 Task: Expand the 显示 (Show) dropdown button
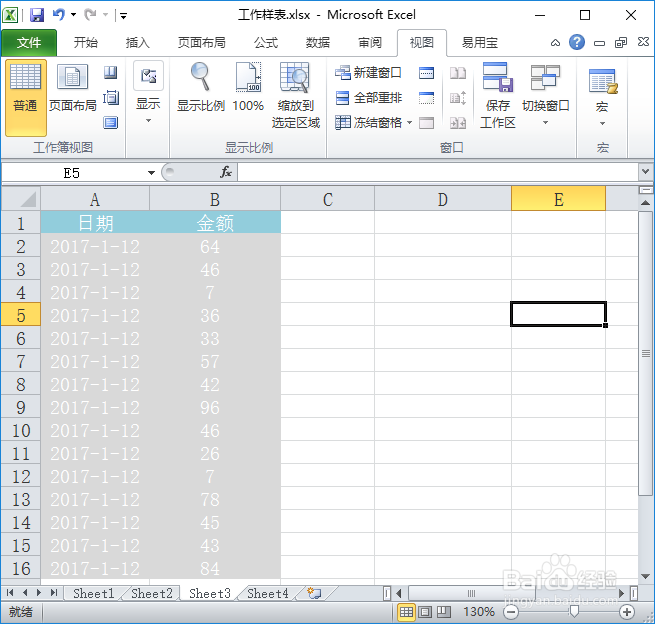(148, 94)
